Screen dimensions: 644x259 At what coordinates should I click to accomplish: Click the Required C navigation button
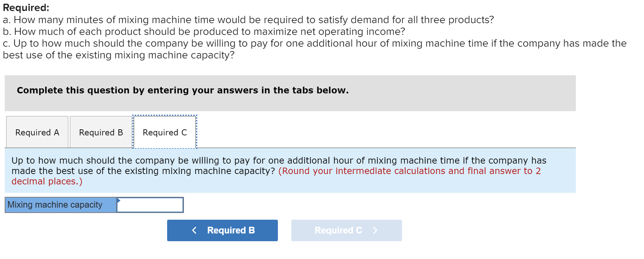pos(346,230)
